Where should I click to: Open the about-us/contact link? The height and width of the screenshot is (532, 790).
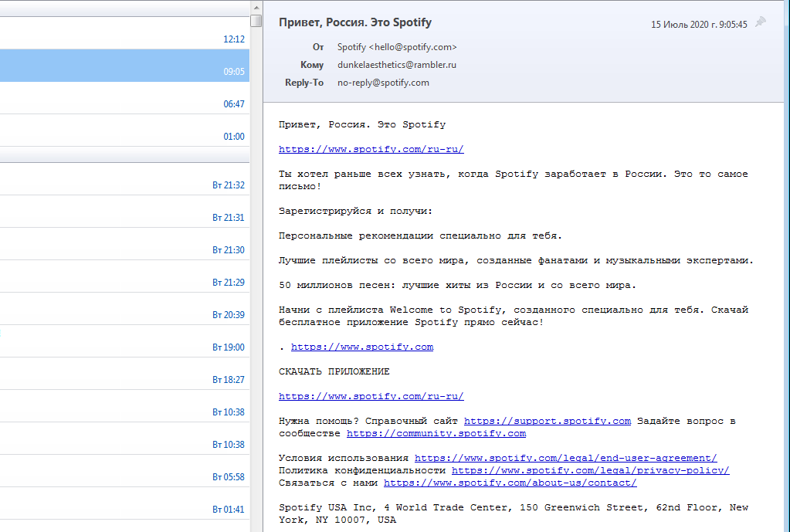(x=510, y=483)
